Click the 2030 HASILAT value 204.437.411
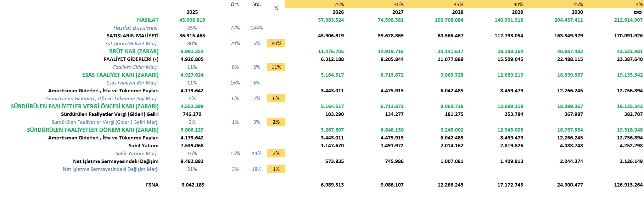Screen dimensions: 644x206 568,20
